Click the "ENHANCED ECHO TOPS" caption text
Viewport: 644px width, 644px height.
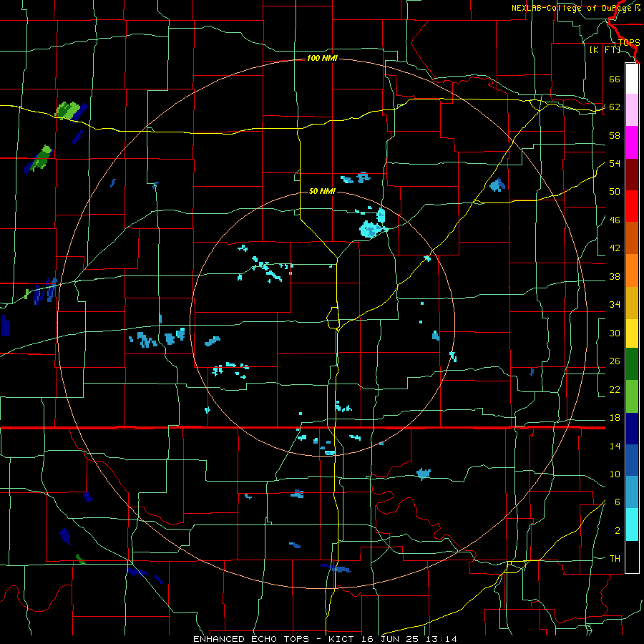251,639
